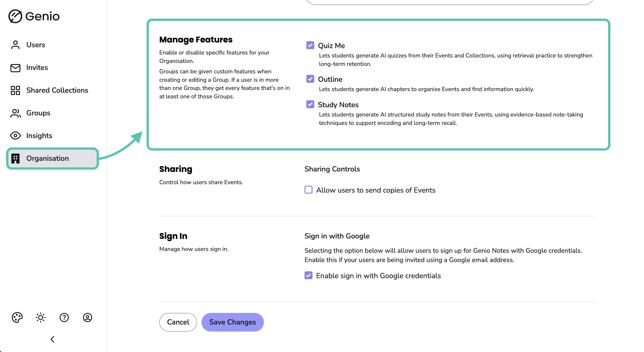
Task: Collapse the sidebar with the chevron
Action: tap(52, 339)
